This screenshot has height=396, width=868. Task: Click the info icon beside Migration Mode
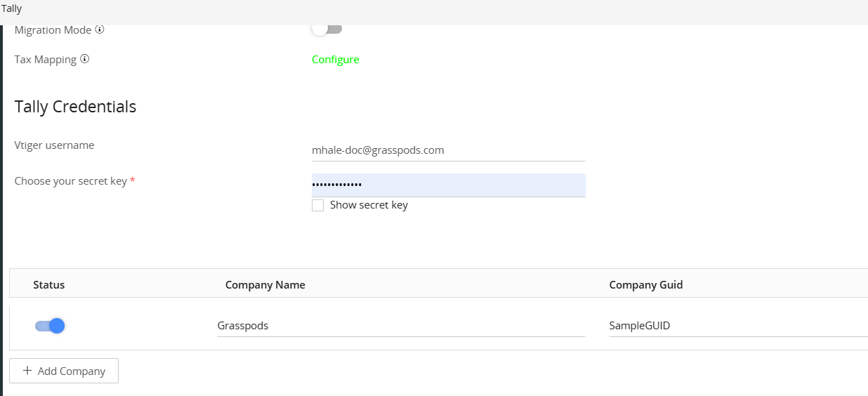point(100,30)
